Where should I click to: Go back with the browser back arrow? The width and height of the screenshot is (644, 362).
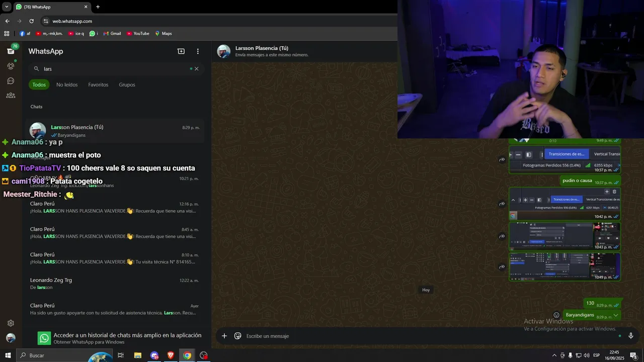7,21
